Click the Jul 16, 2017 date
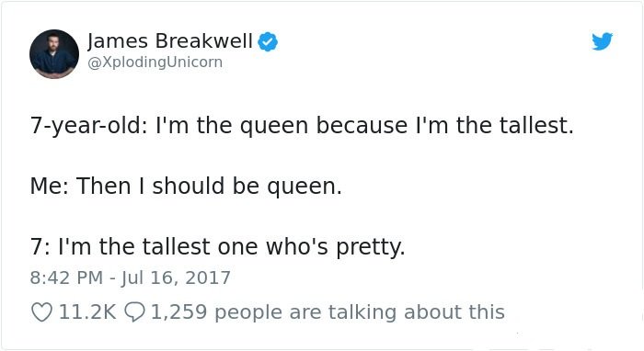The width and height of the screenshot is (644, 351). (x=176, y=277)
